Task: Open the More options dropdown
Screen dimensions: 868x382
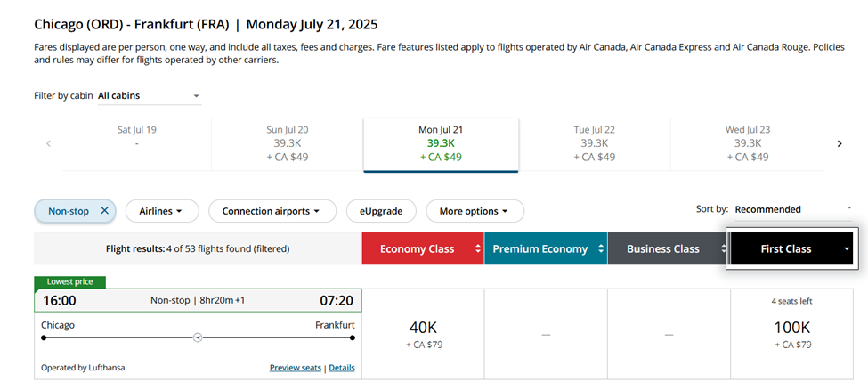Action: (x=474, y=211)
